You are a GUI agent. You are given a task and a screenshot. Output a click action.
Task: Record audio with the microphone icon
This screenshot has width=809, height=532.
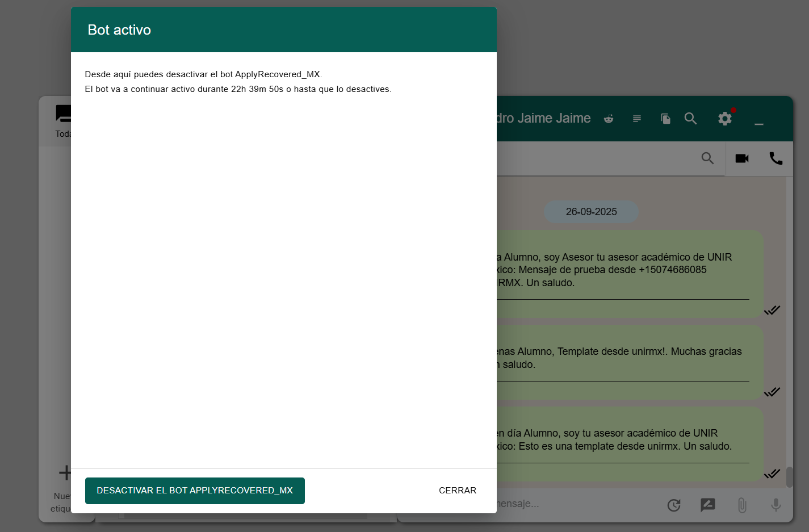click(776, 505)
